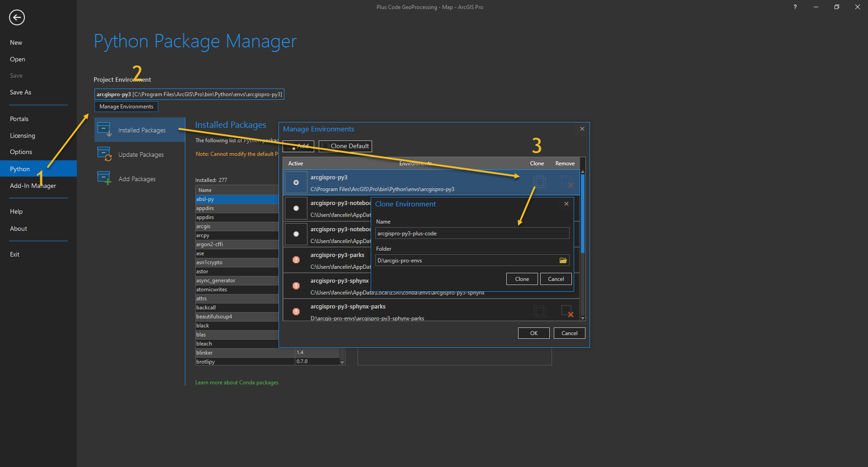
Task: Click OK in Manage Environments
Action: tap(534, 333)
